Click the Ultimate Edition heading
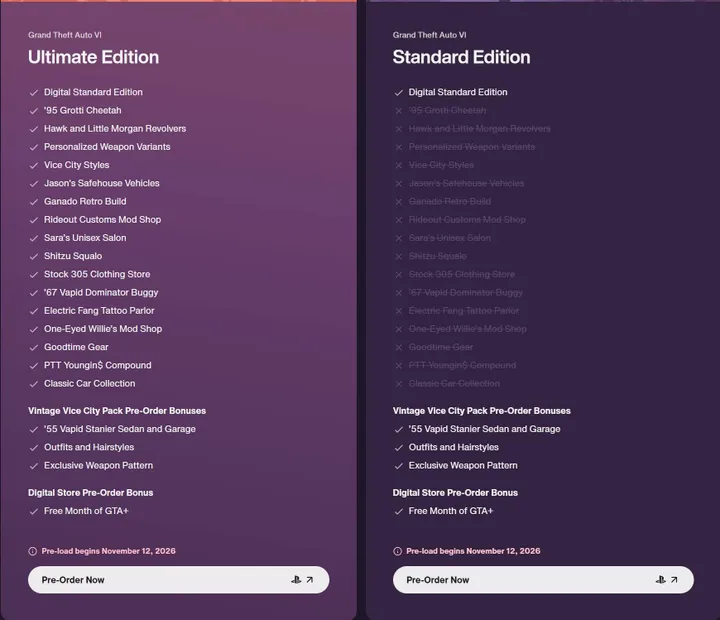 (94, 57)
